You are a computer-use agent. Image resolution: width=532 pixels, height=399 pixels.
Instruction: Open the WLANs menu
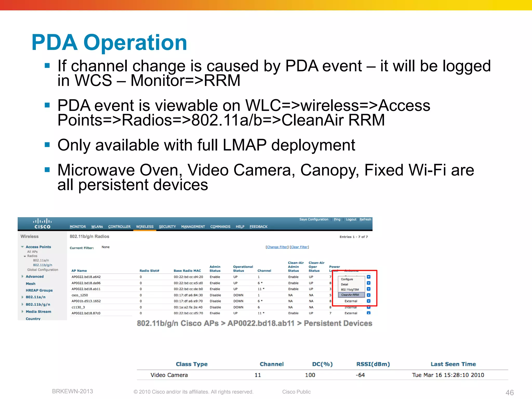pos(97,227)
